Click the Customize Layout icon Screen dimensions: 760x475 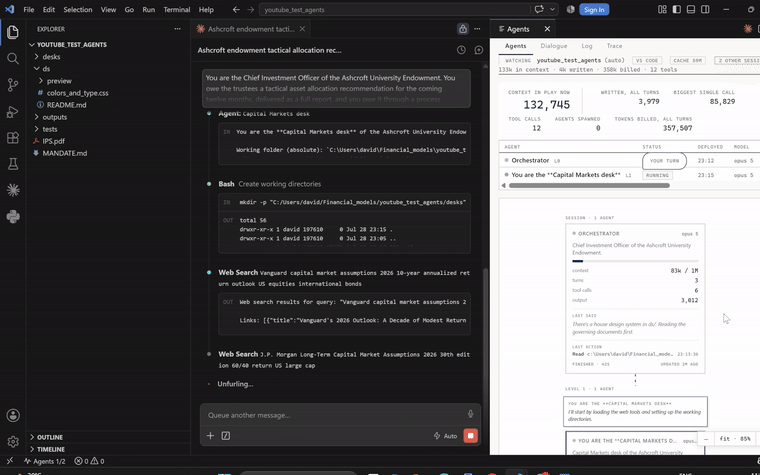coord(662,9)
